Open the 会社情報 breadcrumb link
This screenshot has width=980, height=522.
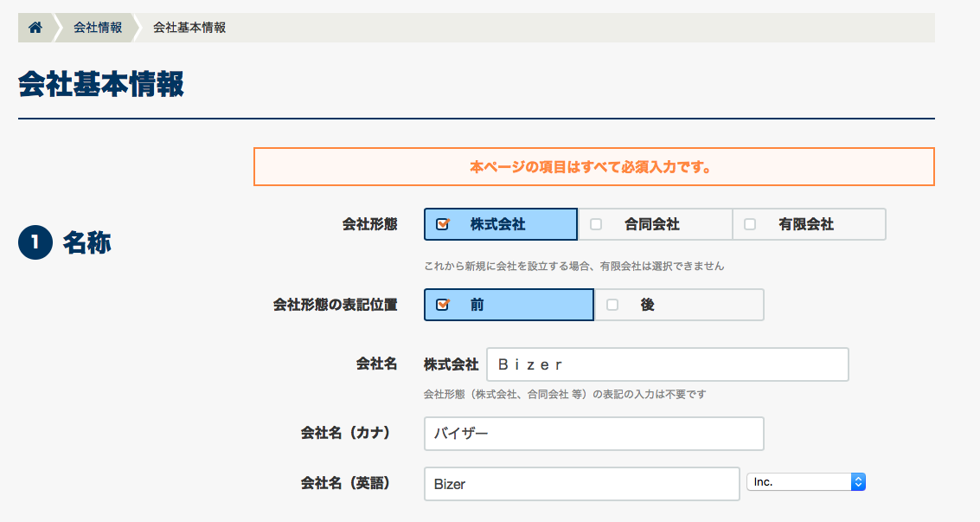click(x=97, y=28)
